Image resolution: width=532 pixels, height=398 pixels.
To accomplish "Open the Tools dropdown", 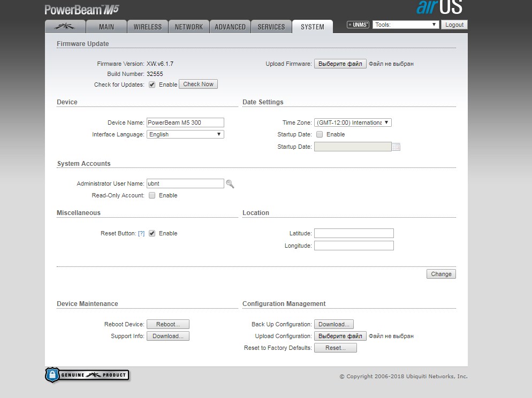I will click(406, 25).
